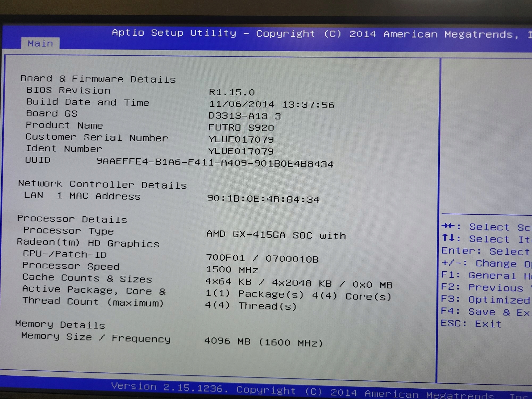The height and width of the screenshot is (399, 532).
Task: Click the ESC: Exit hint
Action: tap(471, 324)
